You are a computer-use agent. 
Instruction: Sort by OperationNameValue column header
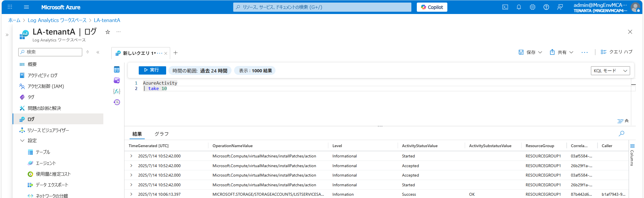(232, 146)
